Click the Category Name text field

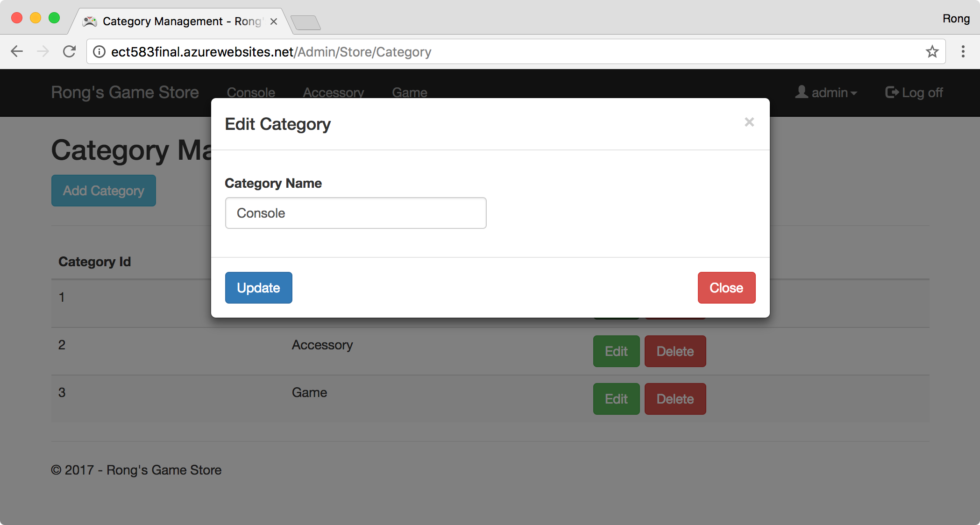(355, 213)
